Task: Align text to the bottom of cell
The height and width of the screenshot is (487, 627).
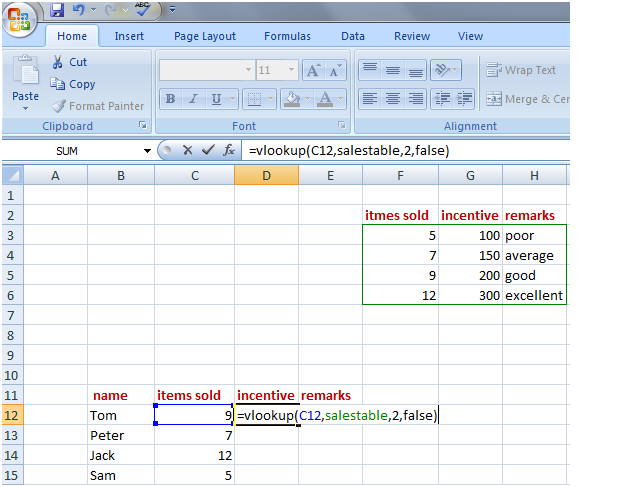Action: coord(415,70)
